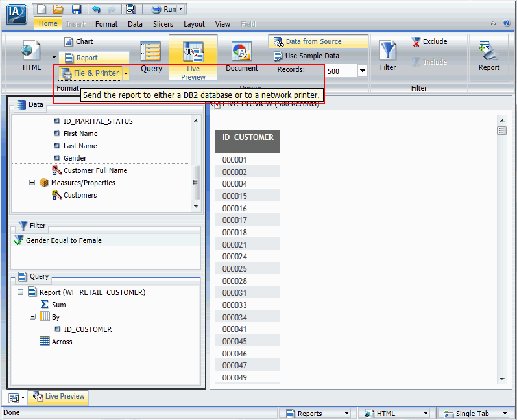Screen dimensions: 517x420
Task: Switch to the Home ribbon tab
Action: 48,24
